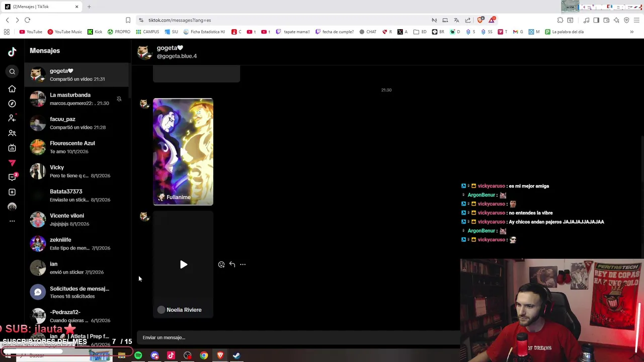Open La palabra del día bookmark
644x362 pixels.
564,32
